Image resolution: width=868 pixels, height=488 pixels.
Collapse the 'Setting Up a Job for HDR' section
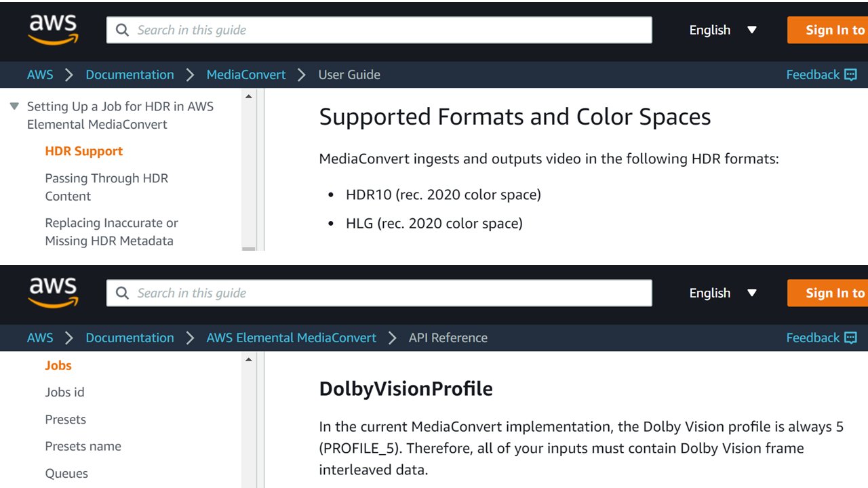point(14,106)
